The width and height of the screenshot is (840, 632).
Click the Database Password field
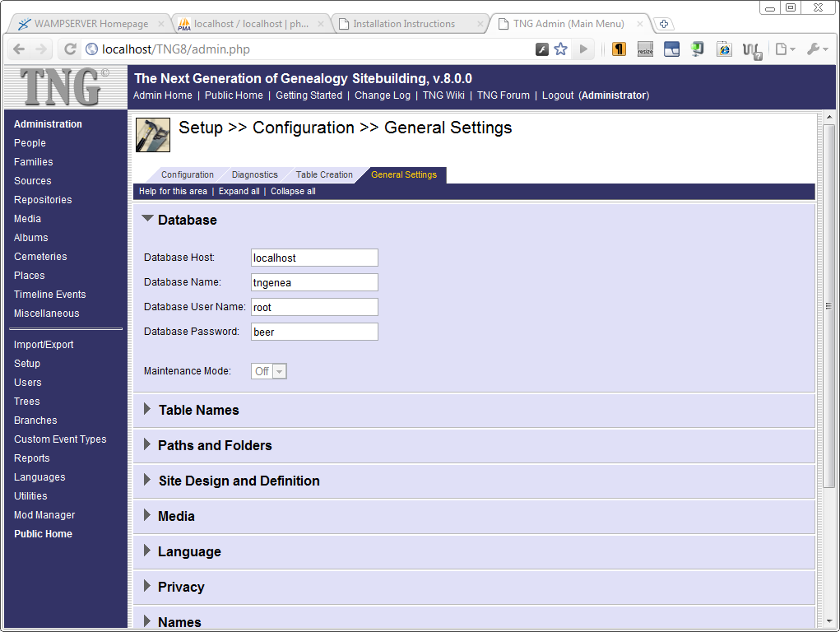[314, 332]
